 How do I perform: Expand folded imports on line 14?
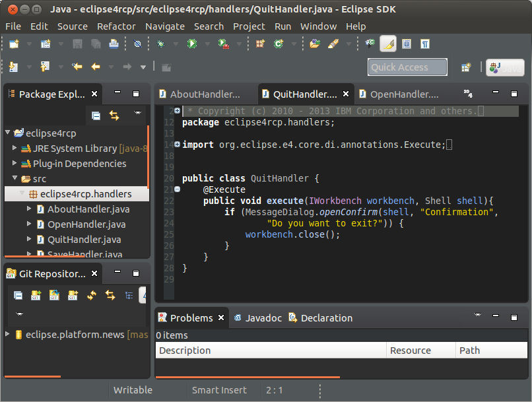click(x=177, y=144)
